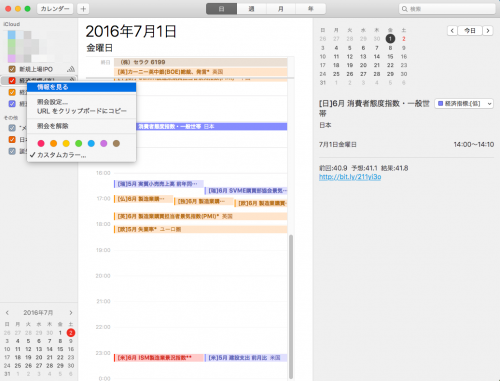
Task: Go to next month in sidebar mini calendar
Action: [x=71, y=313]
